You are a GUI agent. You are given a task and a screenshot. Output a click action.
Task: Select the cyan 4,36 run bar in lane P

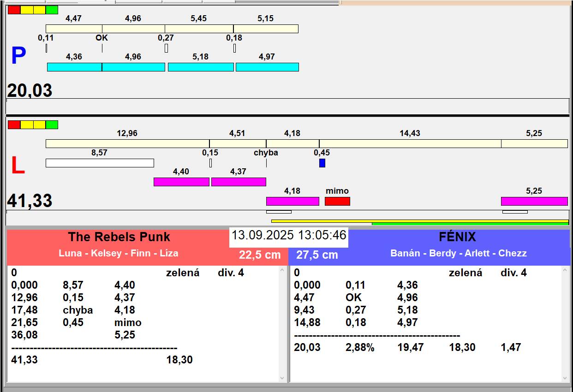(x=74, y=67)
